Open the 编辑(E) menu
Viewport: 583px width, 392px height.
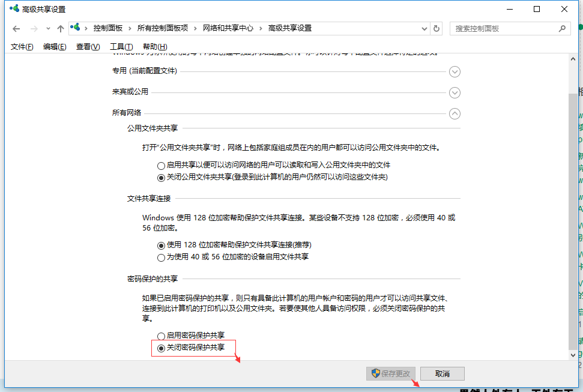(55, 46)
